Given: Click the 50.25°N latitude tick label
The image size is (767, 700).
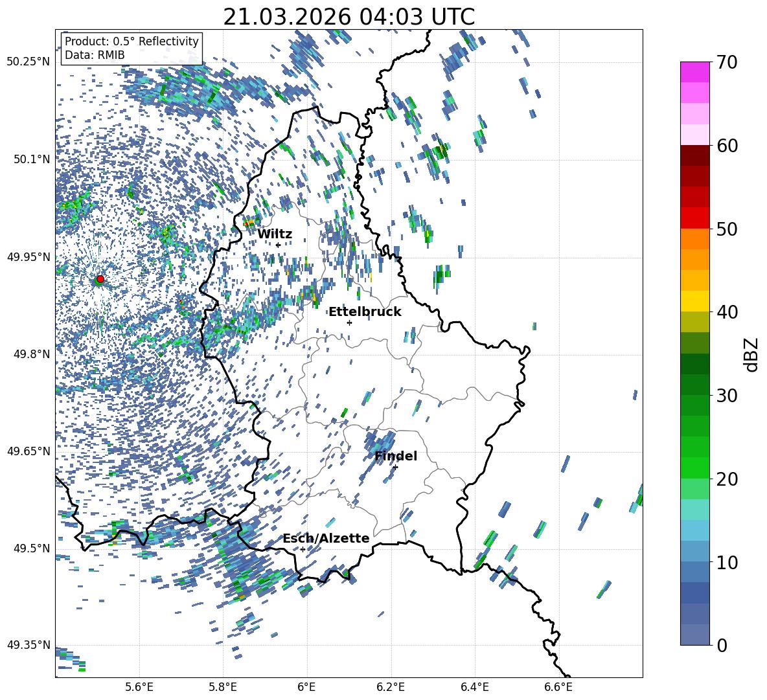Looking at the screenshot, I should [x=28, y=62].
